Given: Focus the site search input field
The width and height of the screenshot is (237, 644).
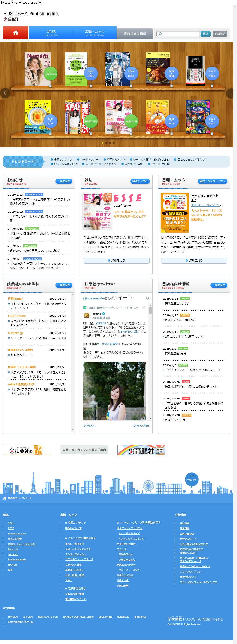Looking at the screenshot, I should pyautogui.click(x=178, y=34).
